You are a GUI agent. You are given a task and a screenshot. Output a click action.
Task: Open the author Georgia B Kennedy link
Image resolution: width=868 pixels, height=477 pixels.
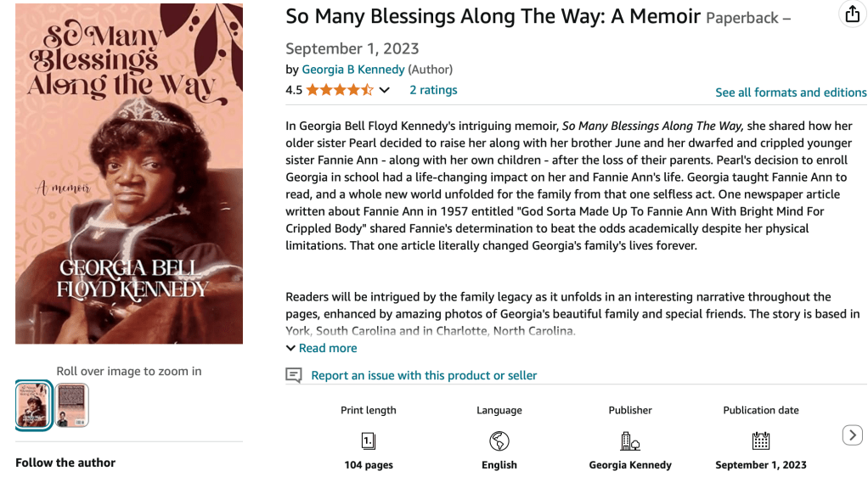click(x=352, y=70)
